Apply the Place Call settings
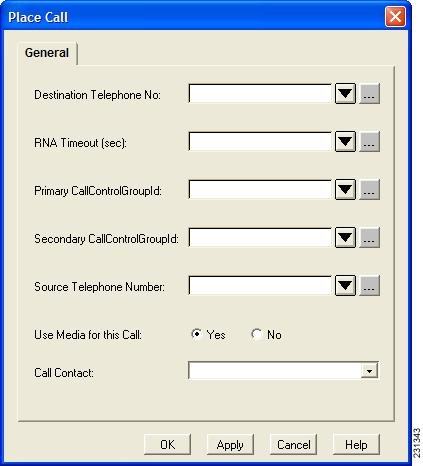The image size is (423, 466). (230, 444)
